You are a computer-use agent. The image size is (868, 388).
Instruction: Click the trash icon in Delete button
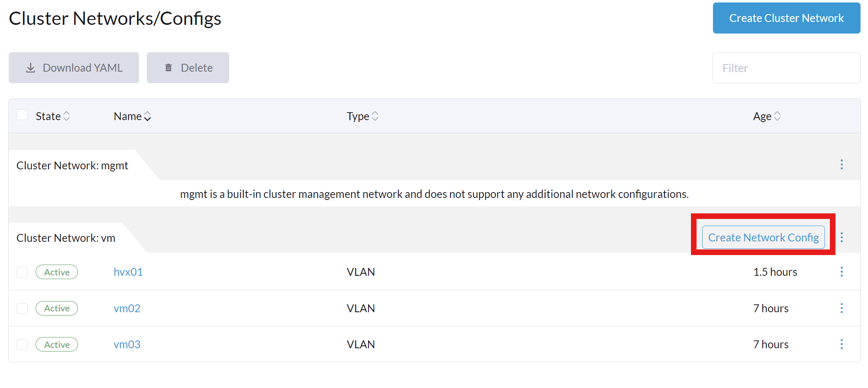(x=168, y=67)
